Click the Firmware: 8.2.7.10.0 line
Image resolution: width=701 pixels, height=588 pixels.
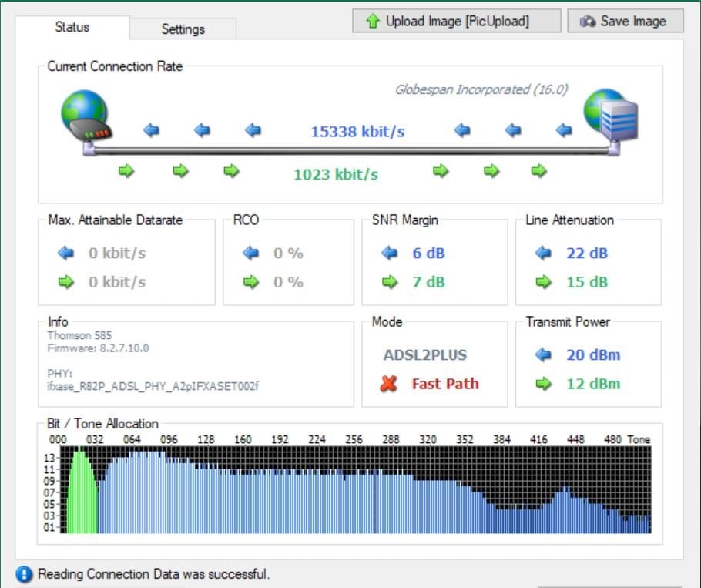pyautogui.click(x=98, y=348)
